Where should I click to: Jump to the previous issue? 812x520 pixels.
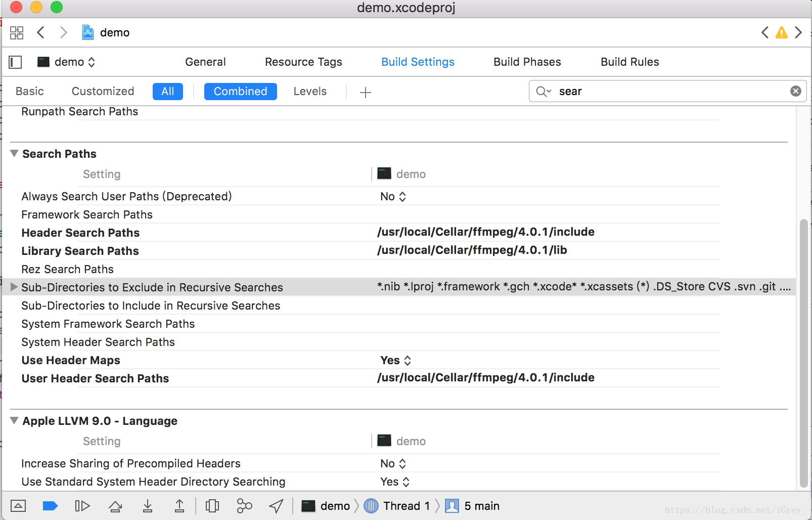point(765,32)
